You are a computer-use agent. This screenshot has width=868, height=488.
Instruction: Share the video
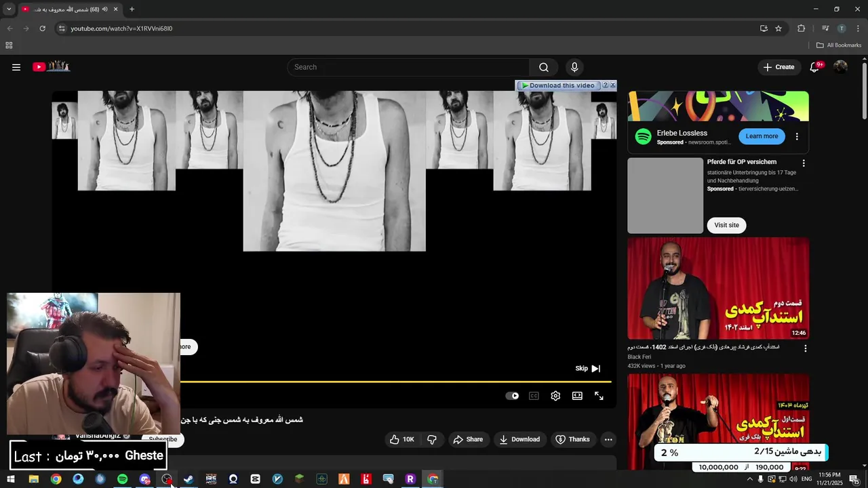(x=468, y=439)
